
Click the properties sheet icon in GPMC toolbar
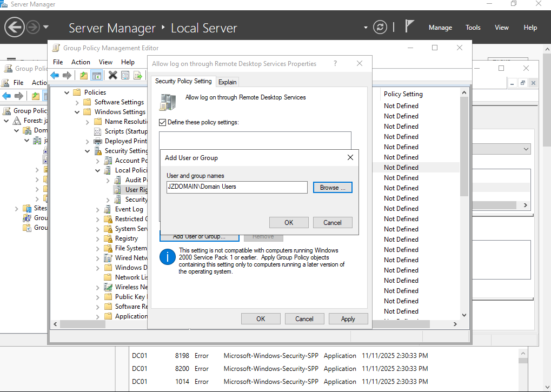pyautogui.click(x=125, y=75)
